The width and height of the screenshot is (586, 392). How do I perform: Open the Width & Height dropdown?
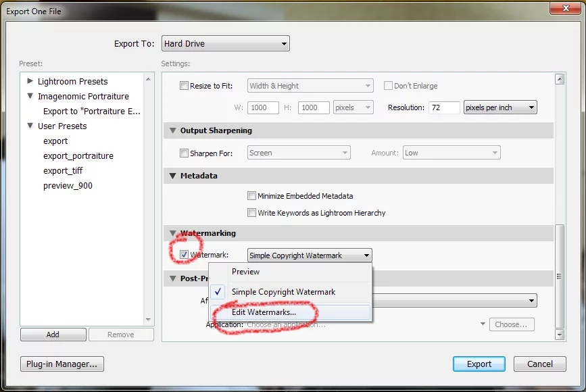[310, 86]
